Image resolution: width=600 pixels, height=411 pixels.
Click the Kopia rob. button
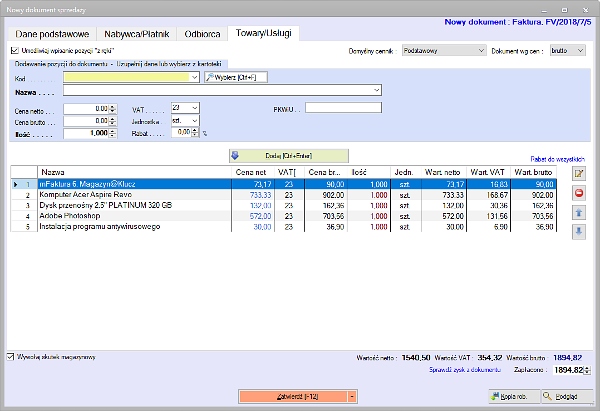pos(514,397)
